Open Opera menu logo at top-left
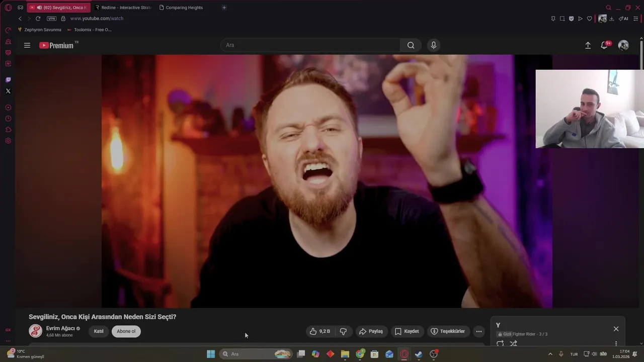The height and width of the screenshot is (362, 644). click(x=8, y=8)
